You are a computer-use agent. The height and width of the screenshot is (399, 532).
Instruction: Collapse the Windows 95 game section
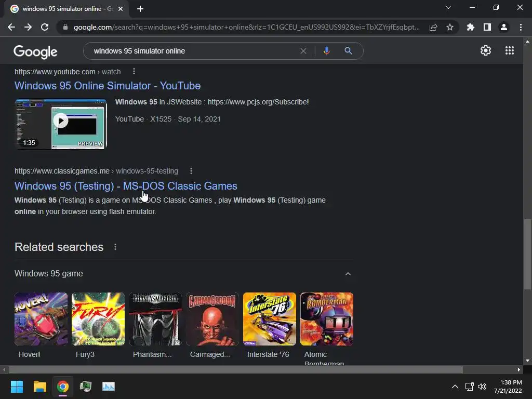[x=348, y=273]
